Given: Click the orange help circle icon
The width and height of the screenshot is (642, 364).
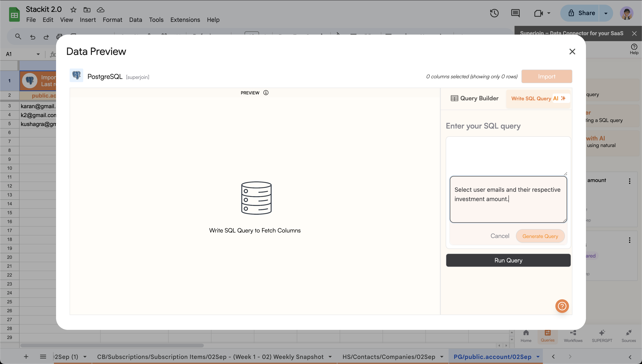Looking at the screenshot, I should pyautogui.click(x=562, y=306).
